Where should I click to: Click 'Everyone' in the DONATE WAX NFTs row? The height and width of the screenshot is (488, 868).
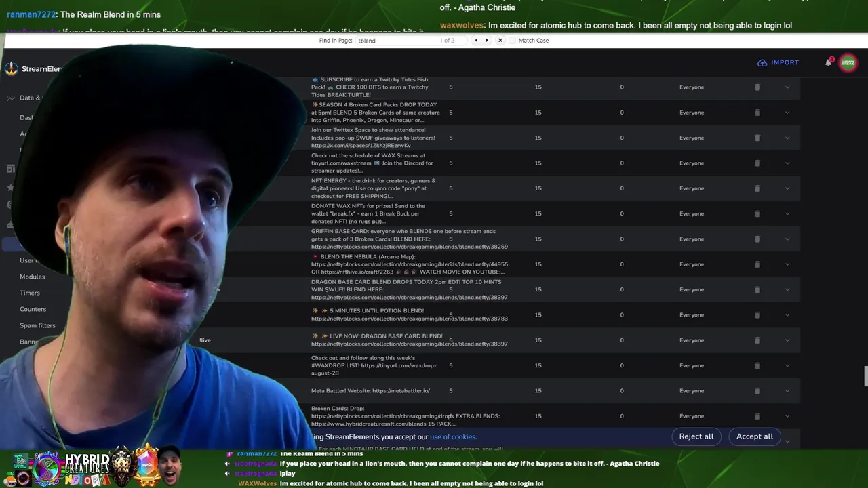692,213
